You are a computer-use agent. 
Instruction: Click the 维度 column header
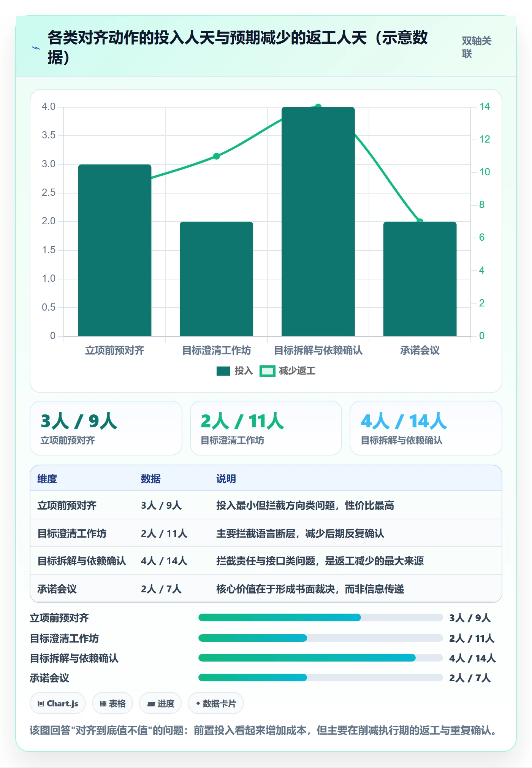click(47, 479)
